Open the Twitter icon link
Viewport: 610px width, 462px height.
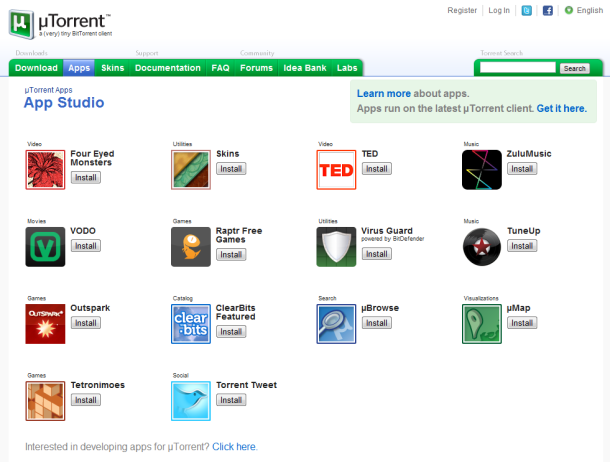pyautogui.click(x=526, y=10)
